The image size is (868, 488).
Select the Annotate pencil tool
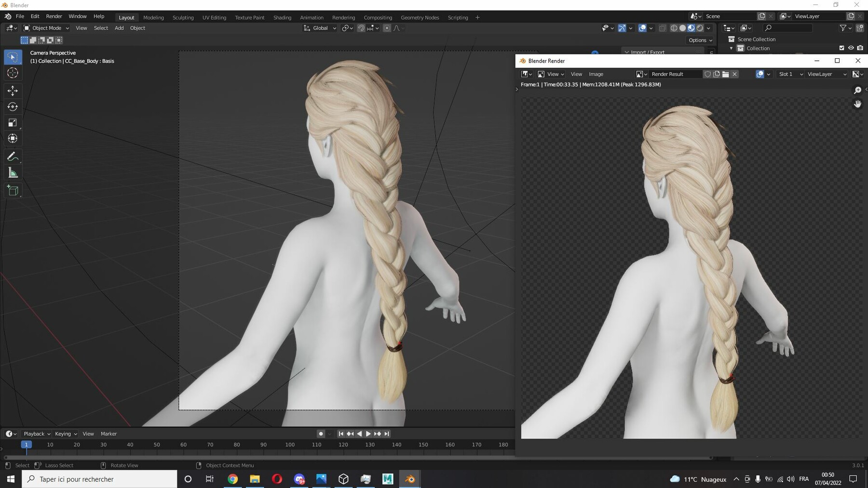13,157
